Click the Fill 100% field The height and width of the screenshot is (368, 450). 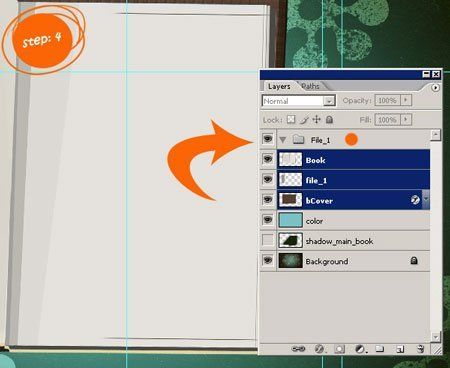[x=388, y=119]
